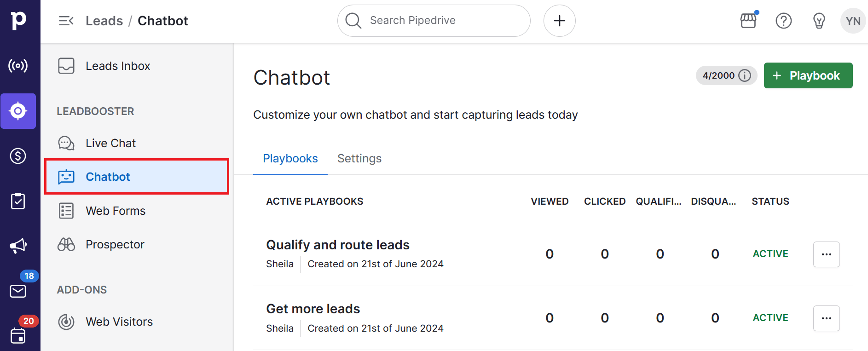Image resolution: width=868 pixels, height=351 pixels.
Task: Click the Web Visitors radar icon
Action: [x=66, y=322]
